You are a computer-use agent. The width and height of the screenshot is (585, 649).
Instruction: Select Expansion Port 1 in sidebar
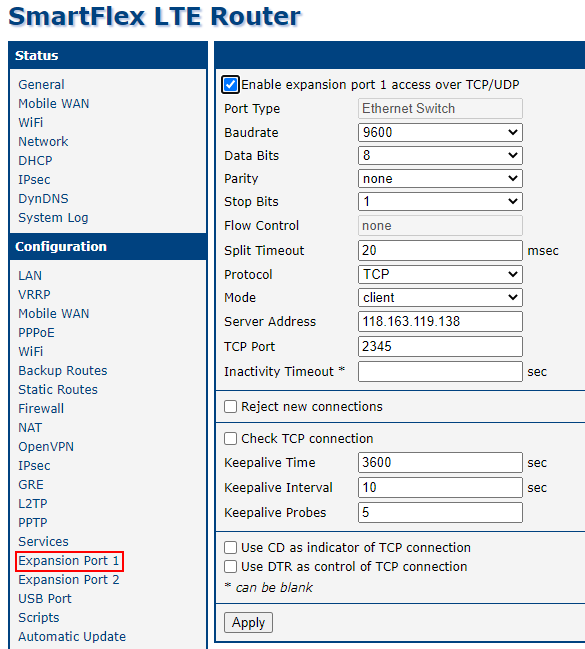[69, 561]
